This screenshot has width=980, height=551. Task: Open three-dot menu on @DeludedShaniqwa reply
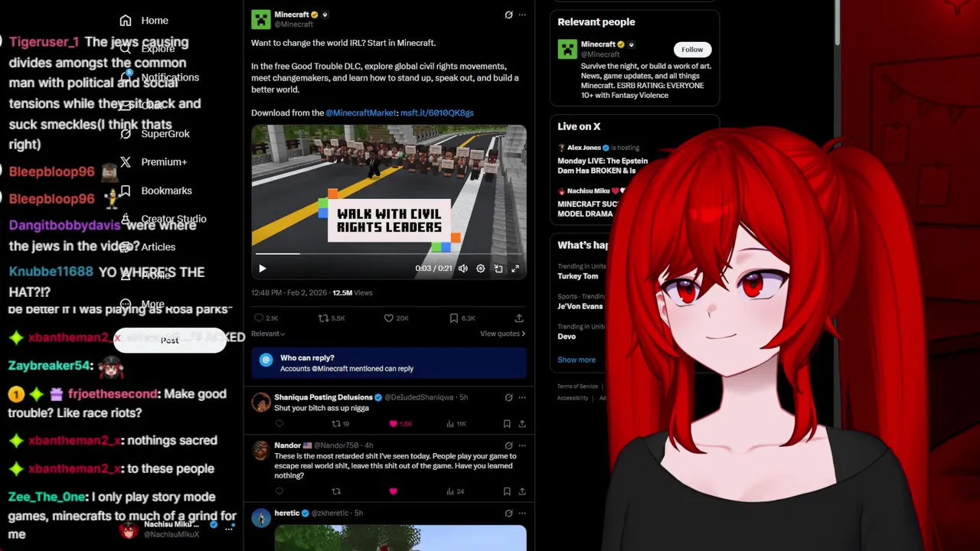pos(522,398)
